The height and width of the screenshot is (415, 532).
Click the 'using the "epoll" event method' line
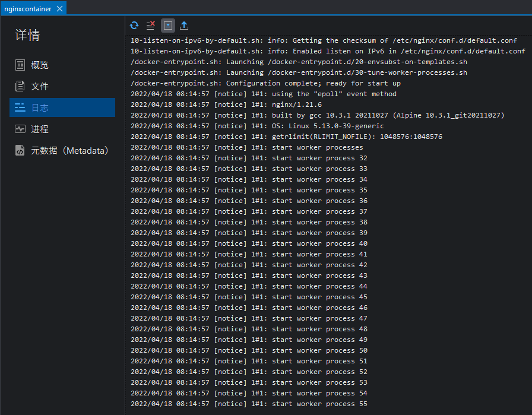[x=264, y=94]
